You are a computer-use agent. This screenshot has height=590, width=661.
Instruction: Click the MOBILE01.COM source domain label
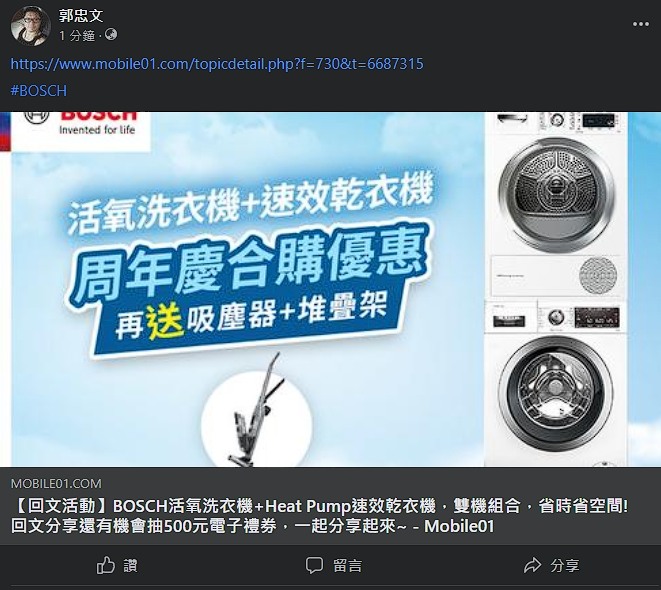pos(56,483)
